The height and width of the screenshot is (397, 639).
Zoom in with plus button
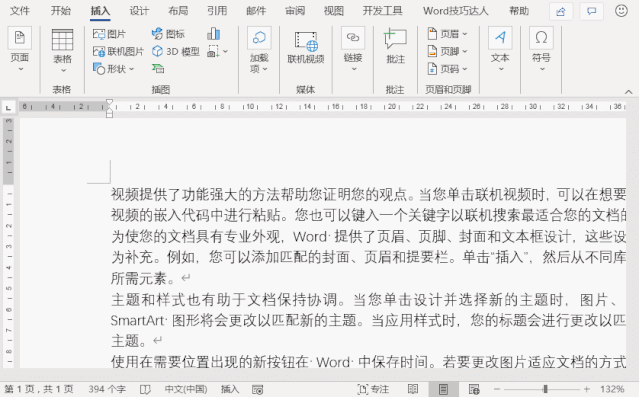586,390
